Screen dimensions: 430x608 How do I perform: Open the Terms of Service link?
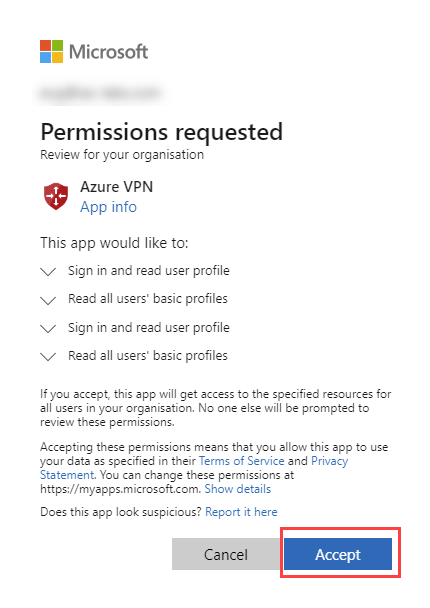pos(242,461)
